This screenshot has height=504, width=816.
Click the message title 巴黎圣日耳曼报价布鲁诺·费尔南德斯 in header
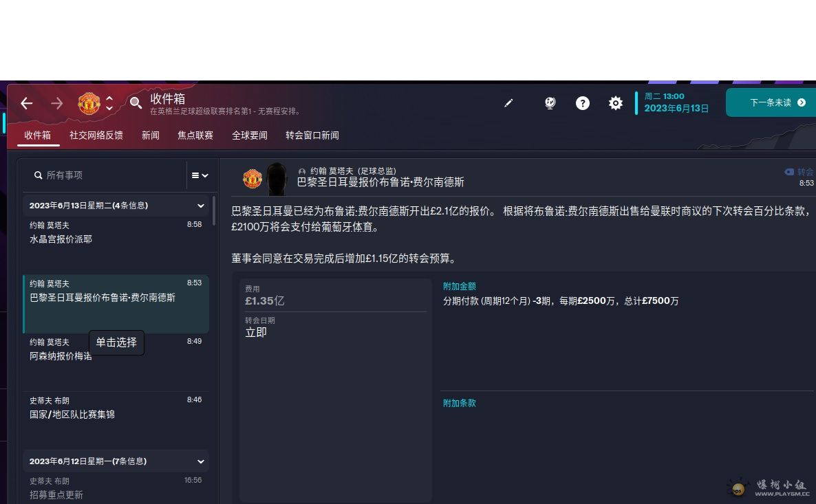coord(380,182)
